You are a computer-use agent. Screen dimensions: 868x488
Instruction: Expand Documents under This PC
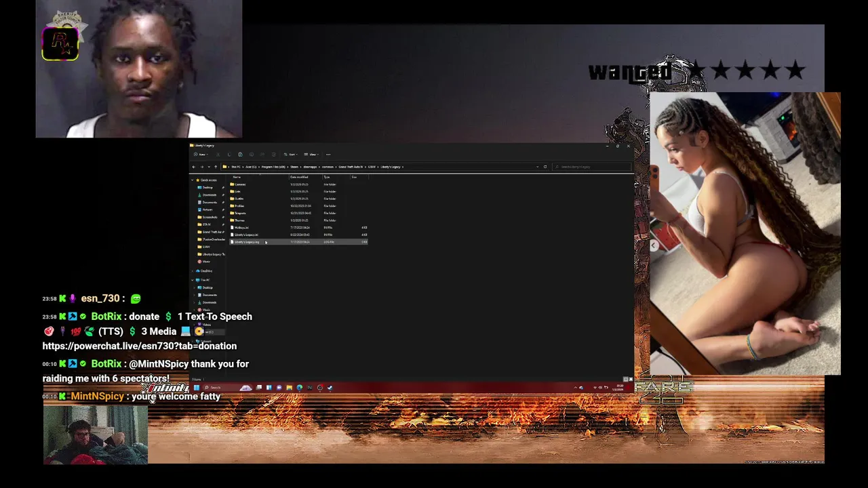point(194,295)
